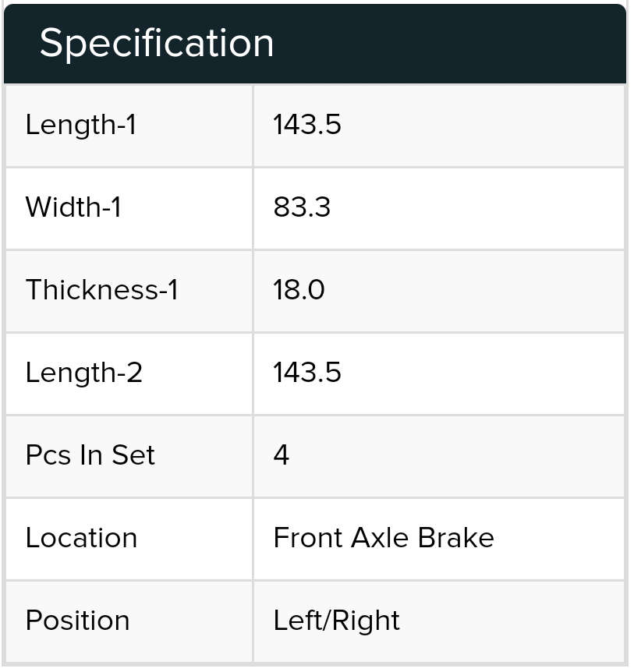Click the dark Specification header bar
The height and width of the screenshot is (672, 634).
pyautogui.click(x=315, y=44)
